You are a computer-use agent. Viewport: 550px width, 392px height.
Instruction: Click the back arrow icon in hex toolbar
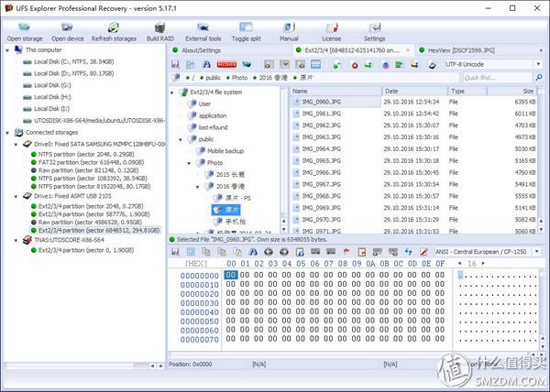[x=269, y=252]
